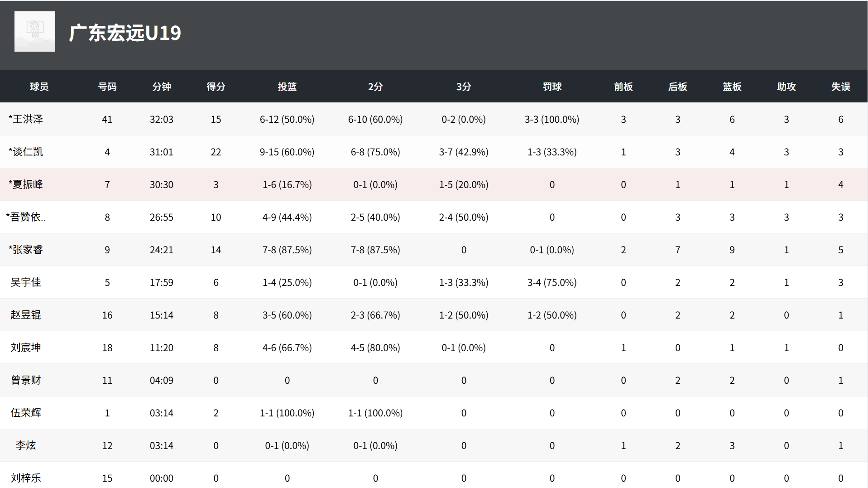
Task: Click the 广东宏远U19 team logo thumbnail
Action: click(x=35, y=32)
